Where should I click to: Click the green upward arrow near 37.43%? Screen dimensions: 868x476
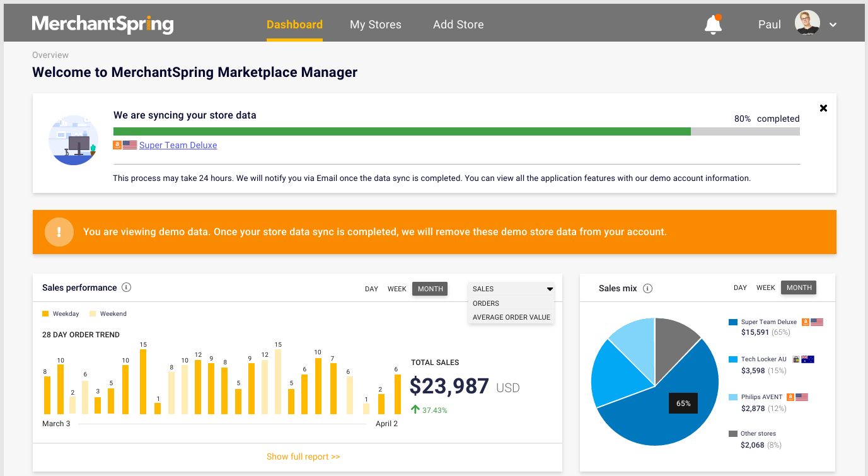point(415,410)
